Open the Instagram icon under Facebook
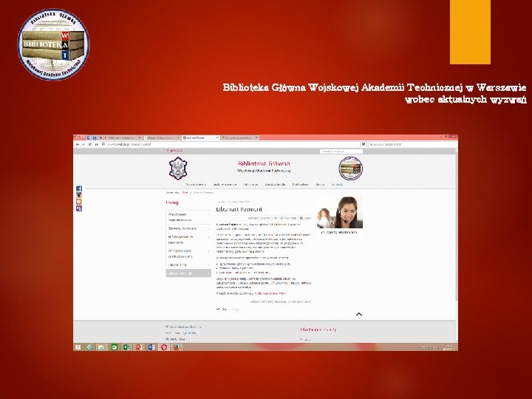The image size is (532, 399). coord(79,195)
